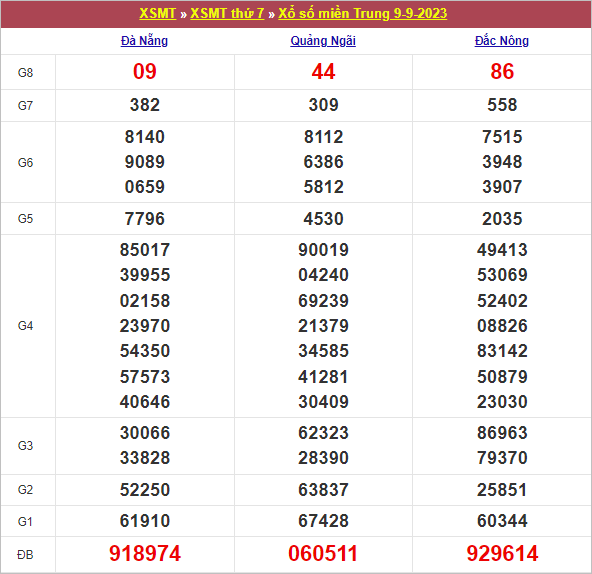Click G2 number 25851

point(502,489)
